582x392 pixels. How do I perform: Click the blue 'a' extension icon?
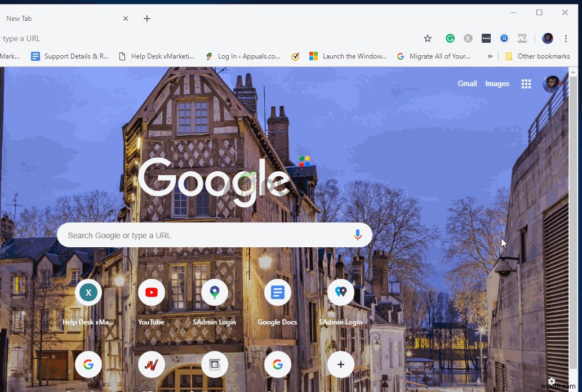point(504,38)
